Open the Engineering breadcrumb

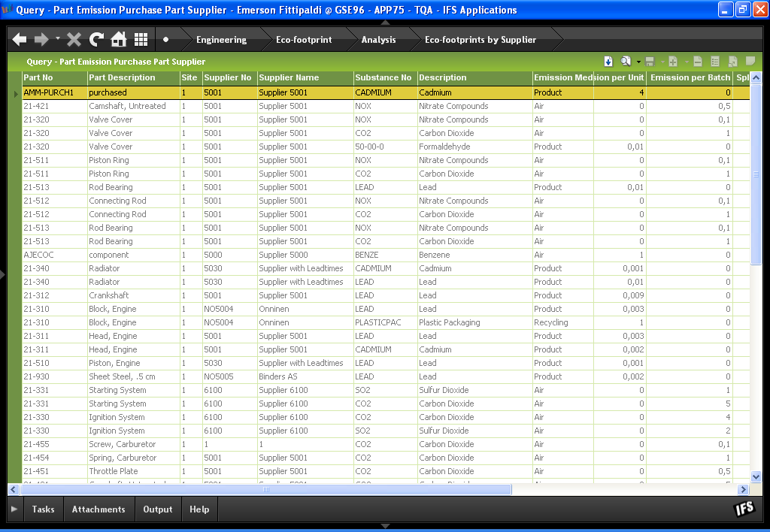222,40
